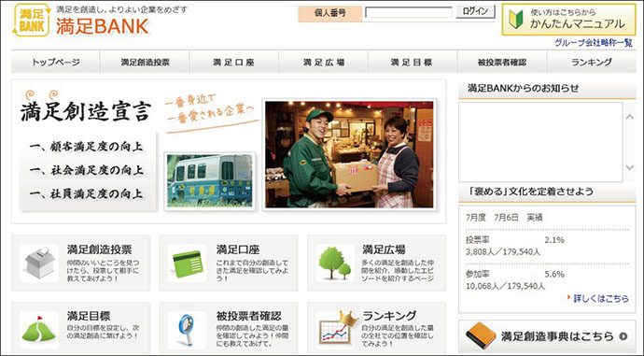
Task: Click the 満足目標 card heading
Action: [x=89, y=316]
